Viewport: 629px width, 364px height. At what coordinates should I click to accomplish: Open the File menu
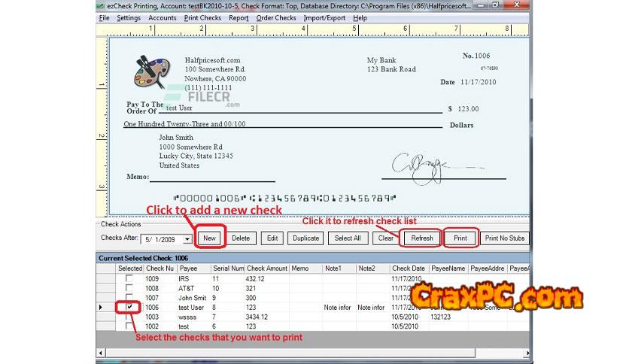[104, 17]
